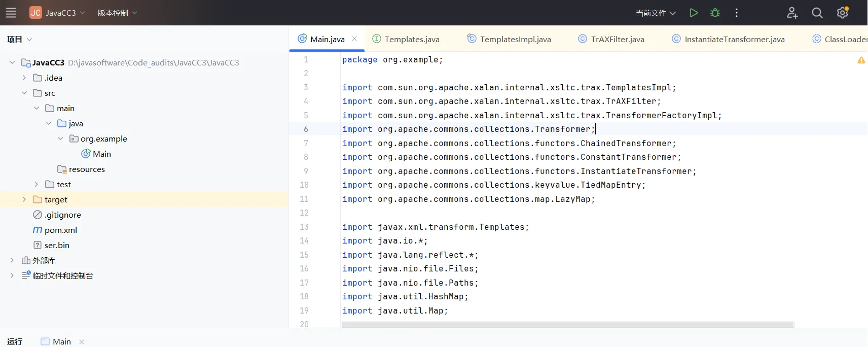
Task: Click the 外部库 library icon
Action: [26, 260]
